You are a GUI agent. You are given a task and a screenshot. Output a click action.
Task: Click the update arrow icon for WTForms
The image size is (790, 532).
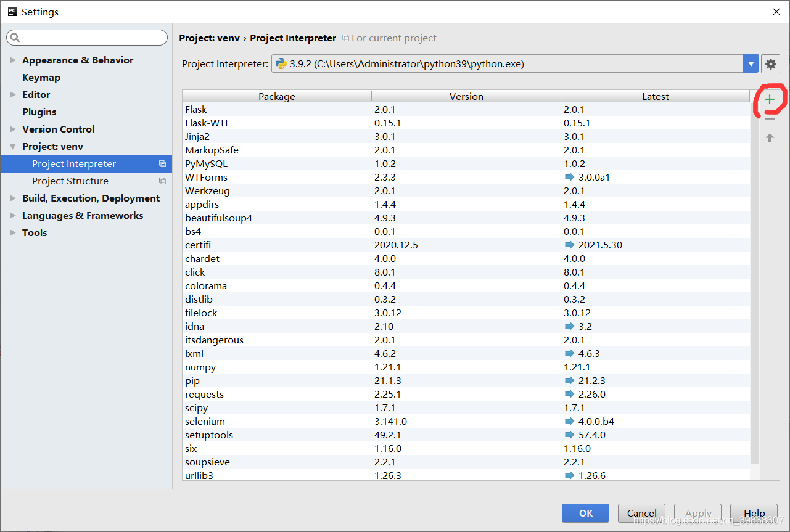coord(569,177)
